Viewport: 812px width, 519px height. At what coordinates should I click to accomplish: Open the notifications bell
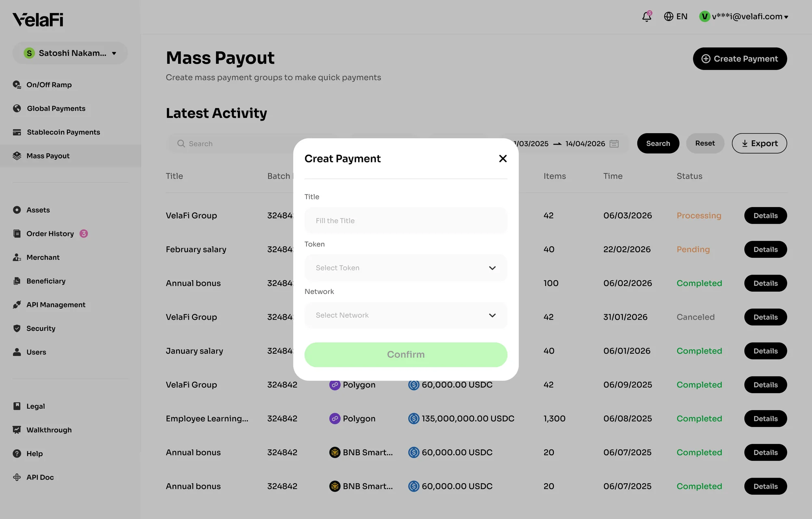tap(647, 17)
